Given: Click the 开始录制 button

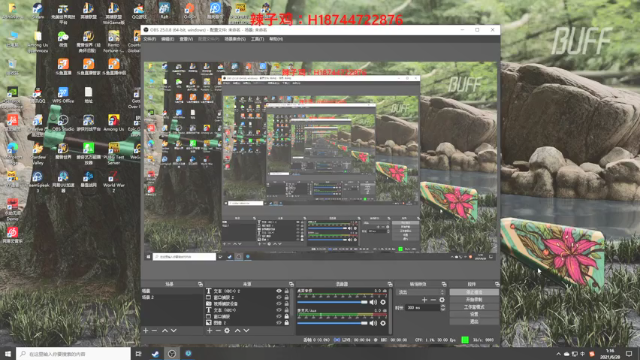Looking at the screenshot, I should coord(474,300).
